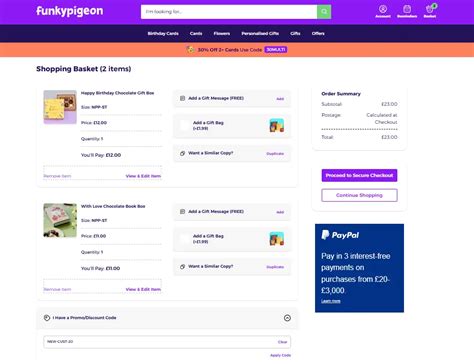Screen dimensions: 474x364
Task: Click 'You'll Pay: £11.00' text
Action: [x=100, y=268]
